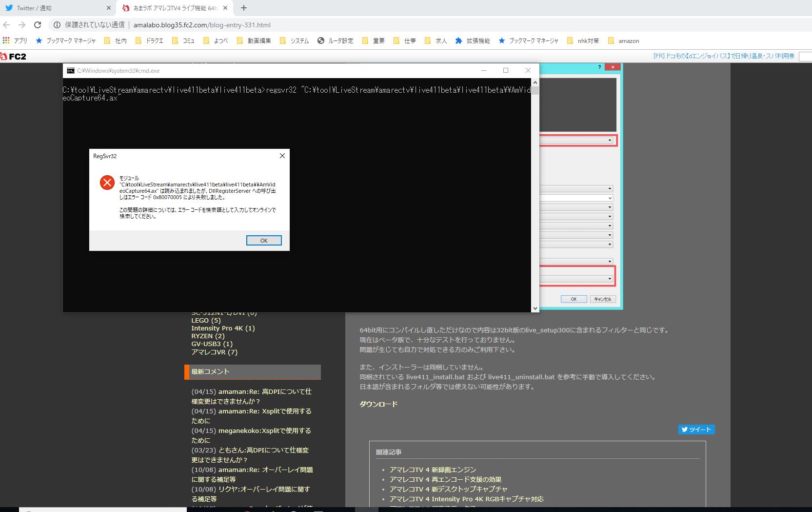Viewport: 812px width, 512px height.
Task: Reload the current page
Action: coord(38,25)
